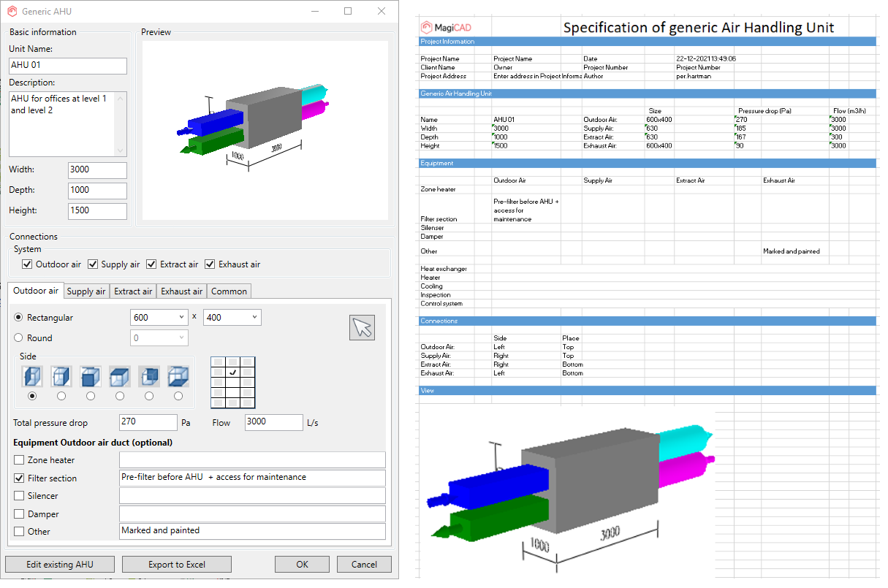Viewport: 888px width, 588px height.
Task: Enable the Other equipment checkbox
Action: pyautogui.click(x=19, y=532)
